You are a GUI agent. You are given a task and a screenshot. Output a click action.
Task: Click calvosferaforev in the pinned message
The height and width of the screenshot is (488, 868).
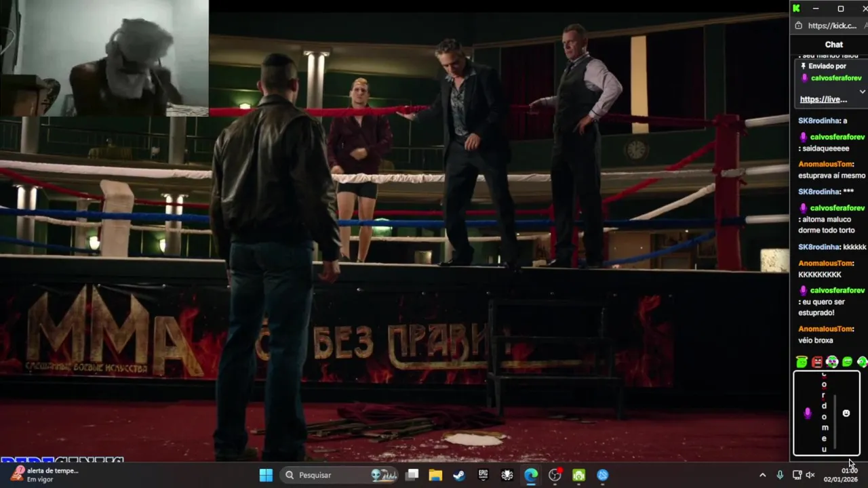(x=836, y=78)
